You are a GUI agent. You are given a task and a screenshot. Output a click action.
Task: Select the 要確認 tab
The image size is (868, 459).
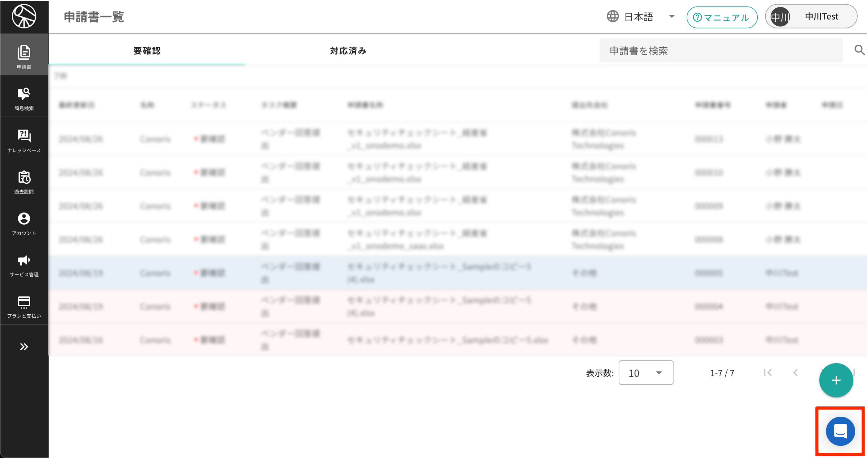[x=146, y=51]
